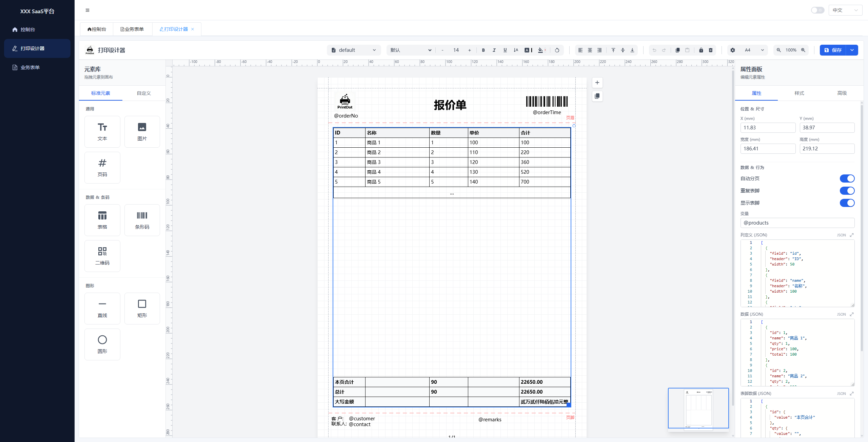Open the fill color picker
The height and width of the screenshot is (442, 868).
(x=541, y=50)
